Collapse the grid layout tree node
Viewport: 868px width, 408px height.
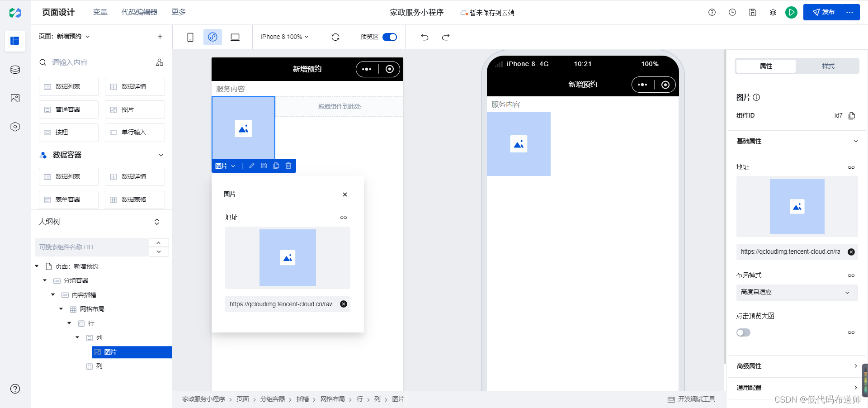click(x=61, y=309)
